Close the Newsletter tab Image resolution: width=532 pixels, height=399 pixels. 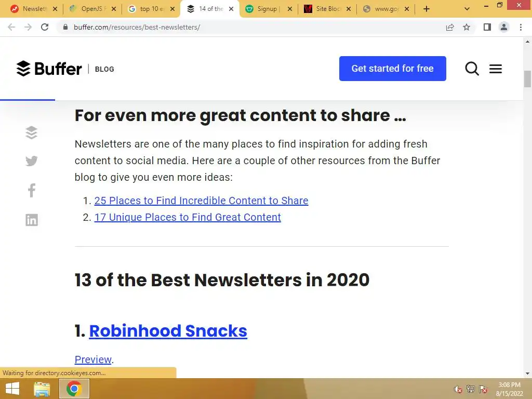click(x=55, y=9)
